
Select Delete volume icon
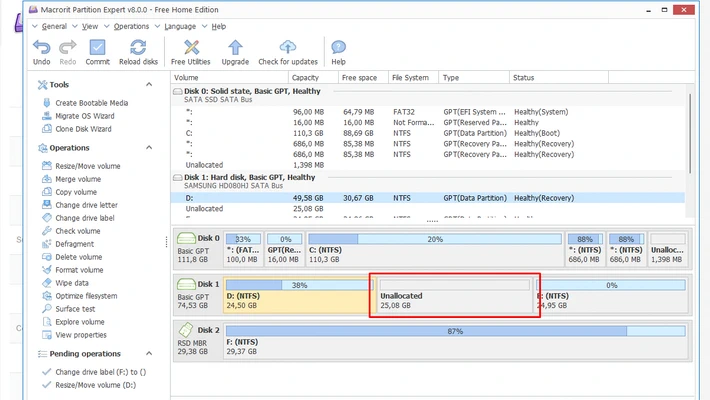click(x=46, y=257)
